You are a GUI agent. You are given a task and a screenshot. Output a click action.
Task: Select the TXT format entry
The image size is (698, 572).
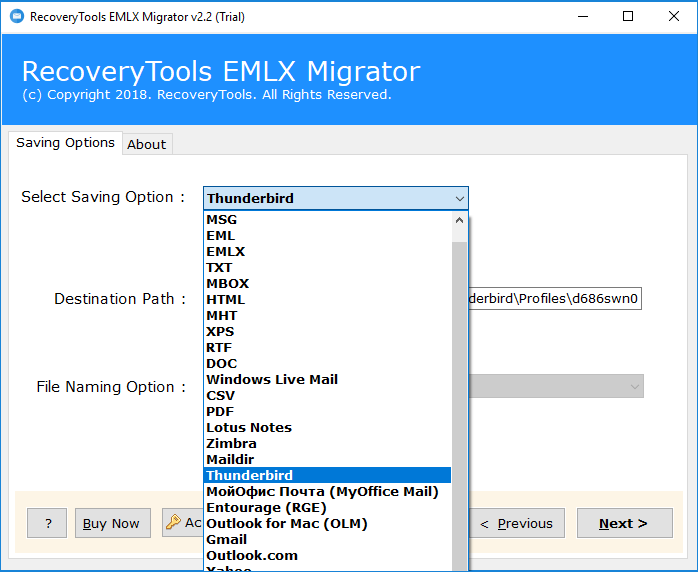328,268
